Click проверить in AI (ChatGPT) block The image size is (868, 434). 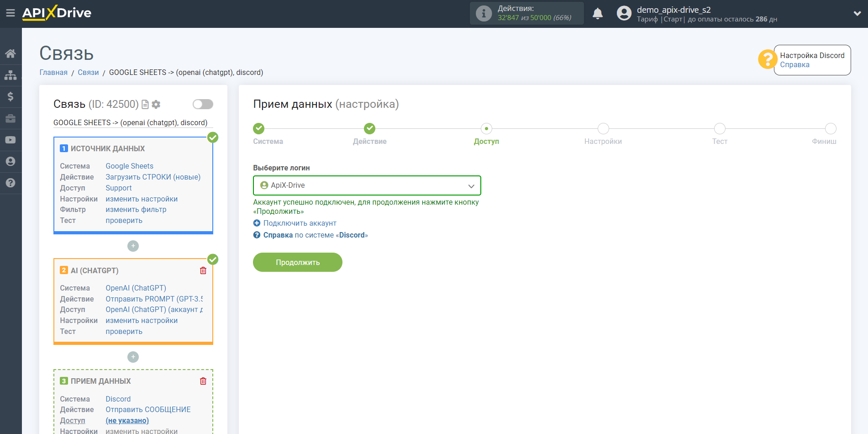click(124, 332)
